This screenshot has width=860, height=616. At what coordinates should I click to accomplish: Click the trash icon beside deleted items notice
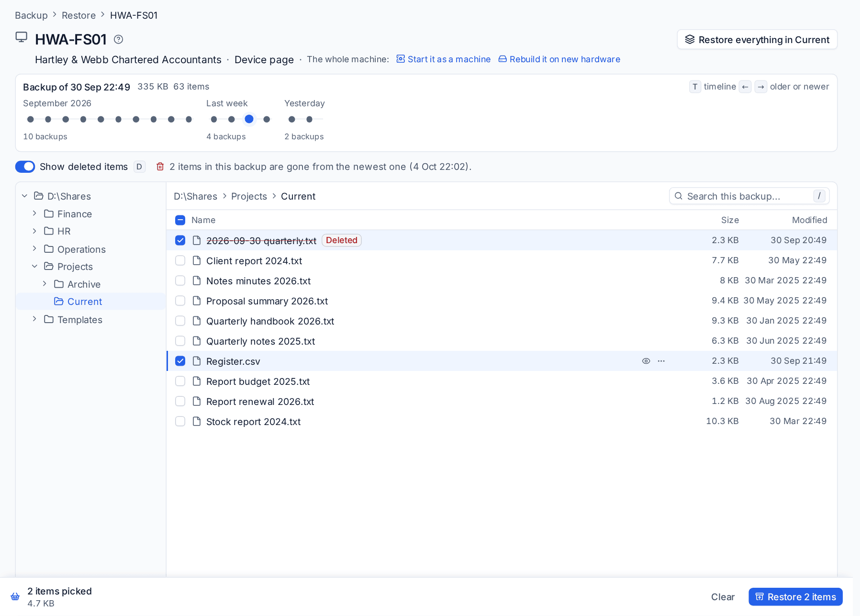[x=160, y=167]
